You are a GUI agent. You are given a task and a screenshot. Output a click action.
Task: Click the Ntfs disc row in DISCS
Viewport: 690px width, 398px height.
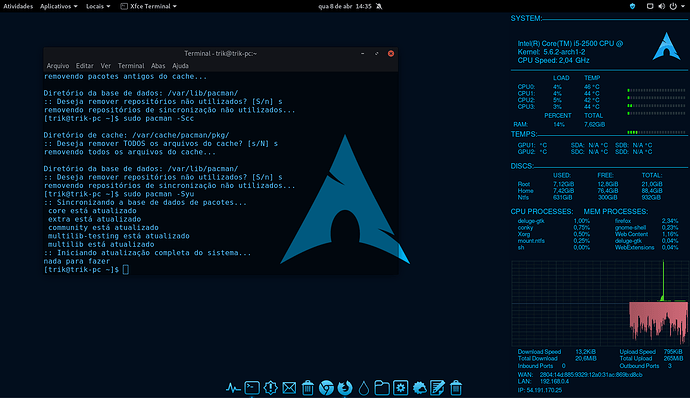pyautogui.click(x=590, y=197)
